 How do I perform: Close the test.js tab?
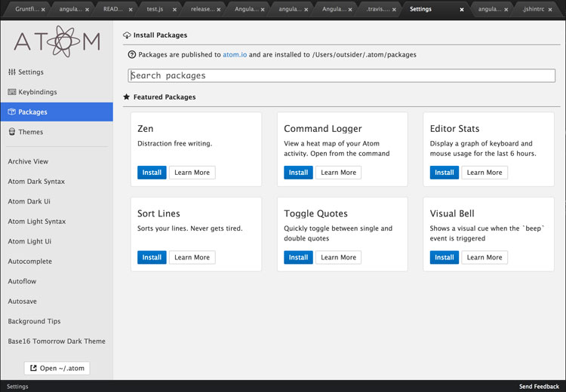coord(175,10)
